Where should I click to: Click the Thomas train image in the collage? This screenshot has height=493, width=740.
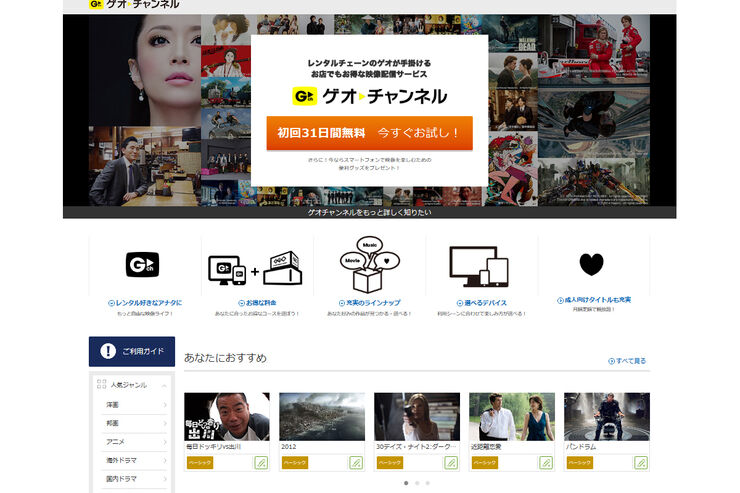click(x=226, y=92)
